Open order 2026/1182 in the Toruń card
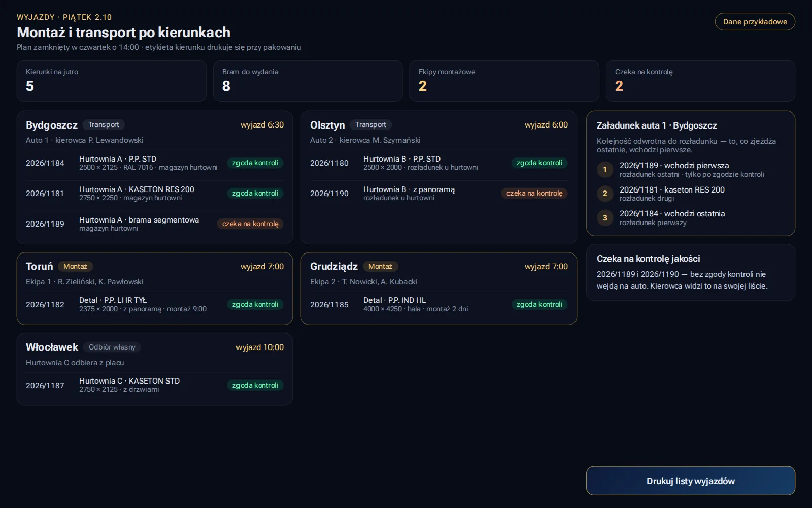Viewport: 812px width, 508px height. click(x=155, y=304)
